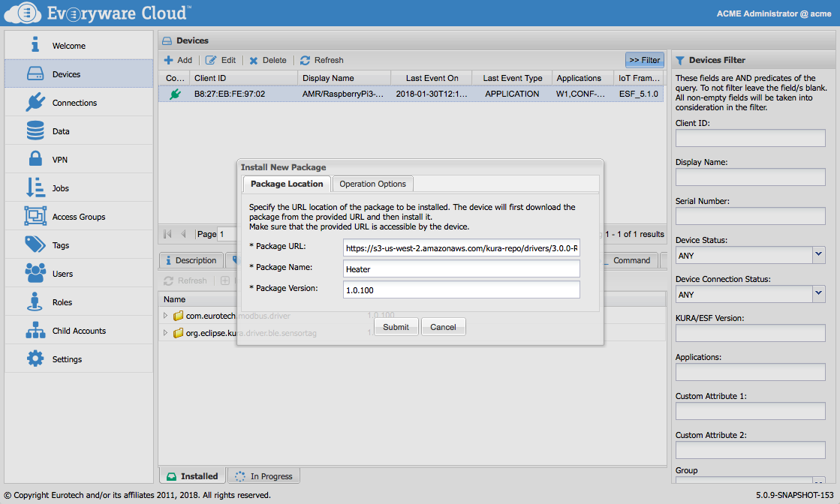Click the Package URL field

(461, 247)
